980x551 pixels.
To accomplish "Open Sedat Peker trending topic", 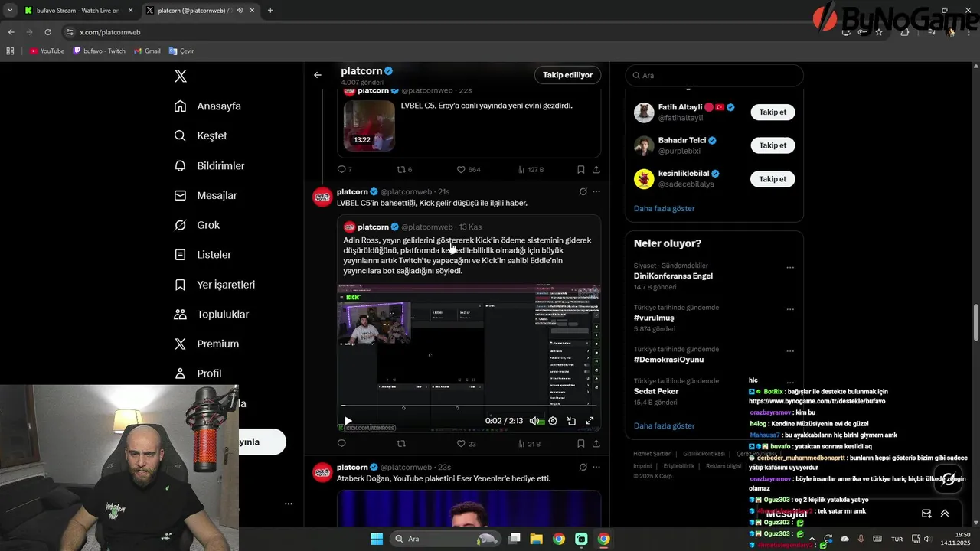I will click(x=656, y=391).
